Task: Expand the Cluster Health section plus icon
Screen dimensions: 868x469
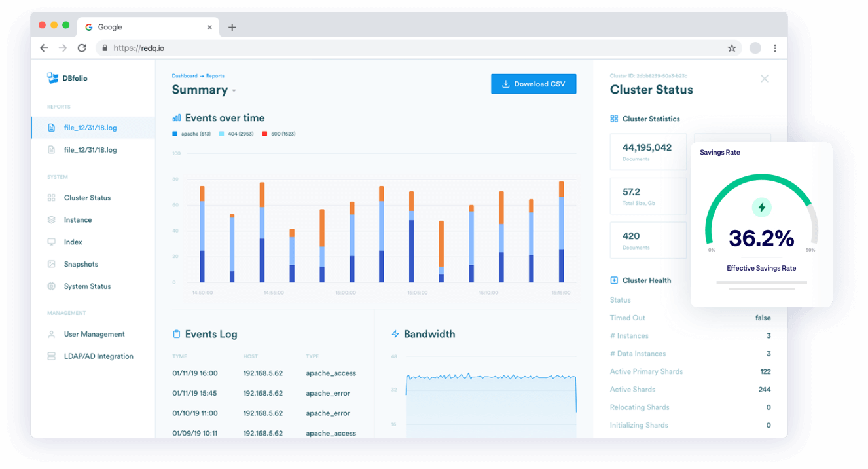Action: [614, 280]
